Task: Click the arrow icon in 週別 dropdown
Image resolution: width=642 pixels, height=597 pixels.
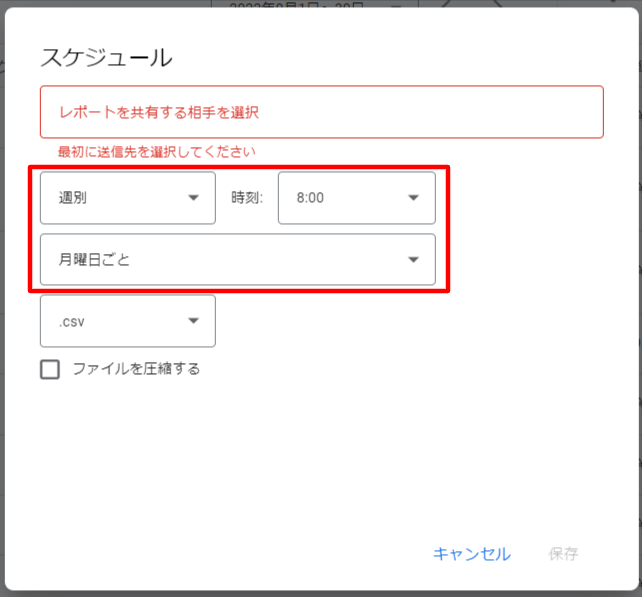Action: pyautogui.click(x=194, y=198)
